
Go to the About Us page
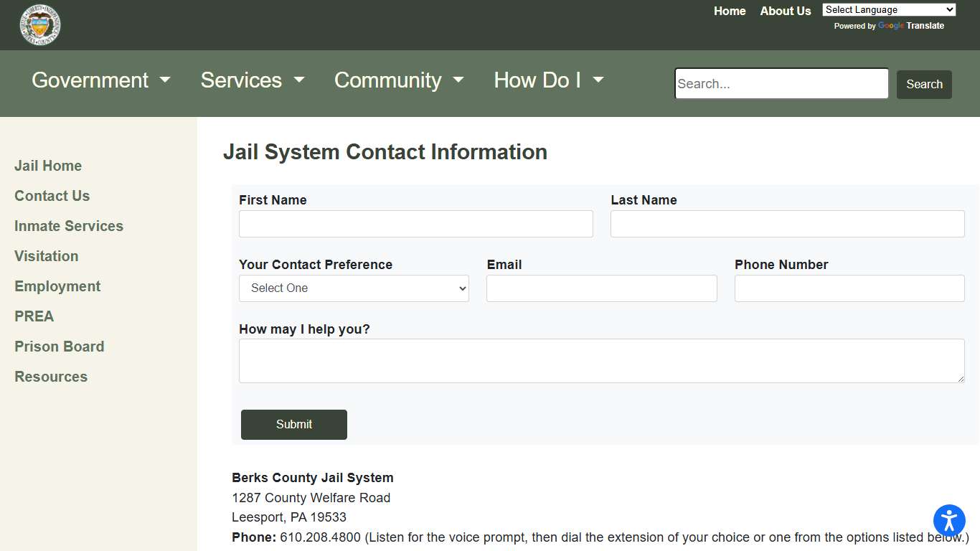[785, 11]
